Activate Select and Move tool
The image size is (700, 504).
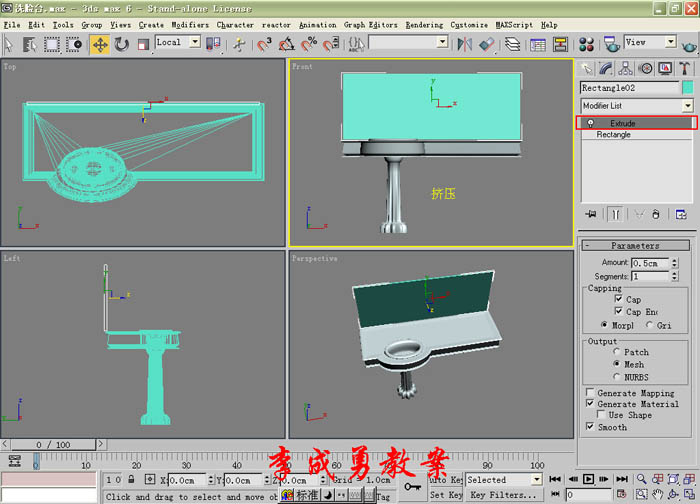[100, 45]
